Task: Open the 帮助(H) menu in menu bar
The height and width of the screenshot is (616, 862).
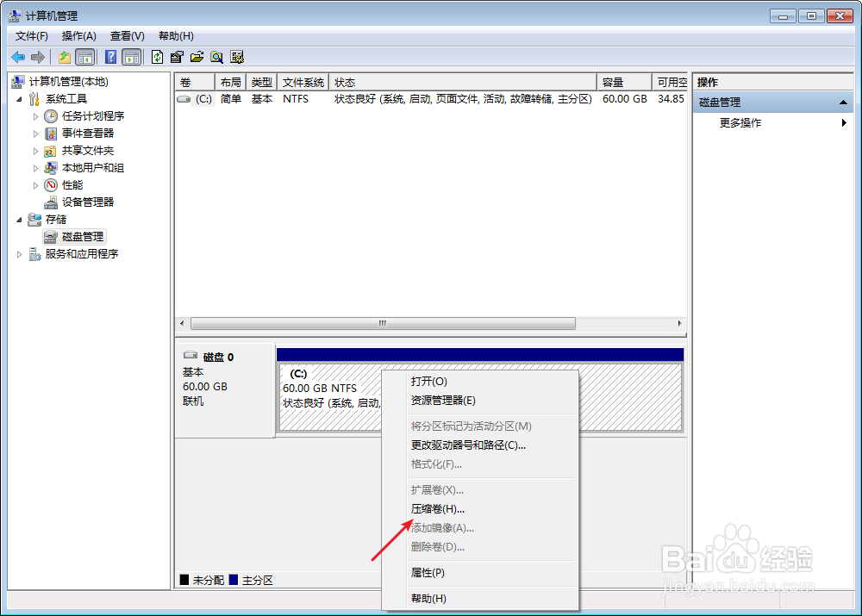Action: coord(176,36)
